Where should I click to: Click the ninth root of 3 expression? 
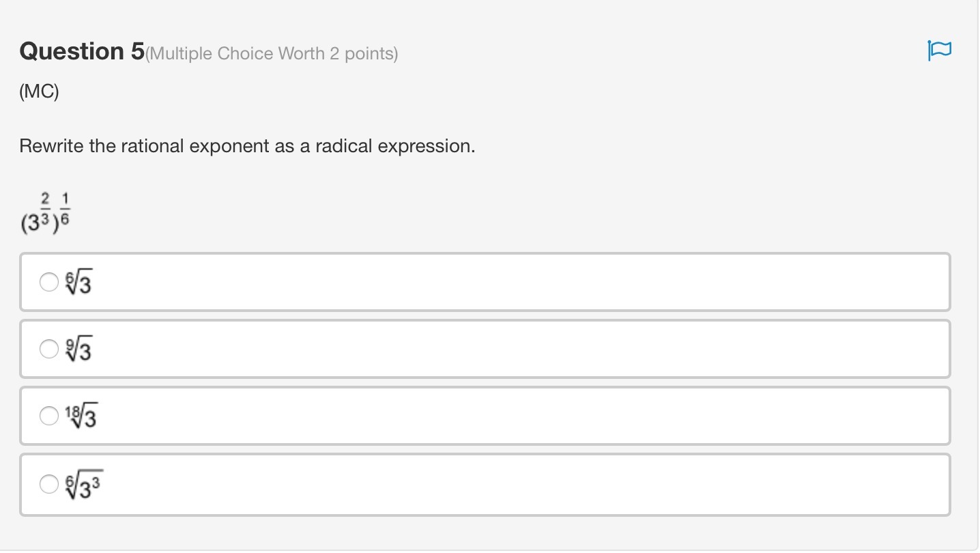(78, 350)
